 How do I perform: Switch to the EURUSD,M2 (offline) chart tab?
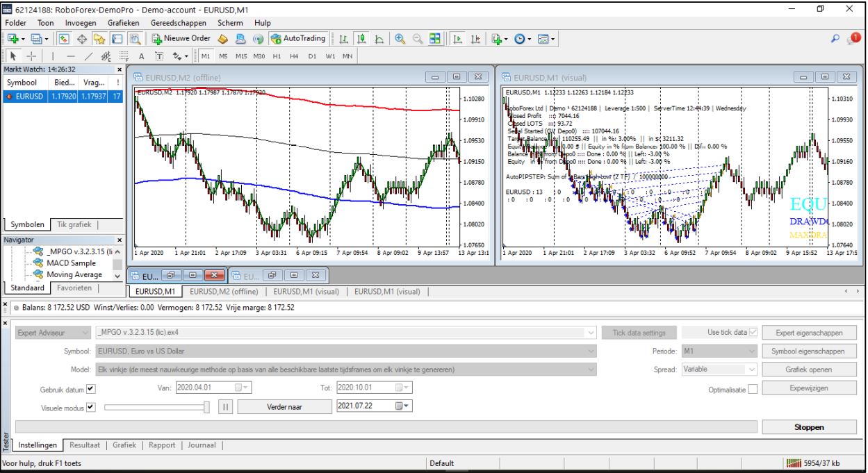[x=225, y=291]
